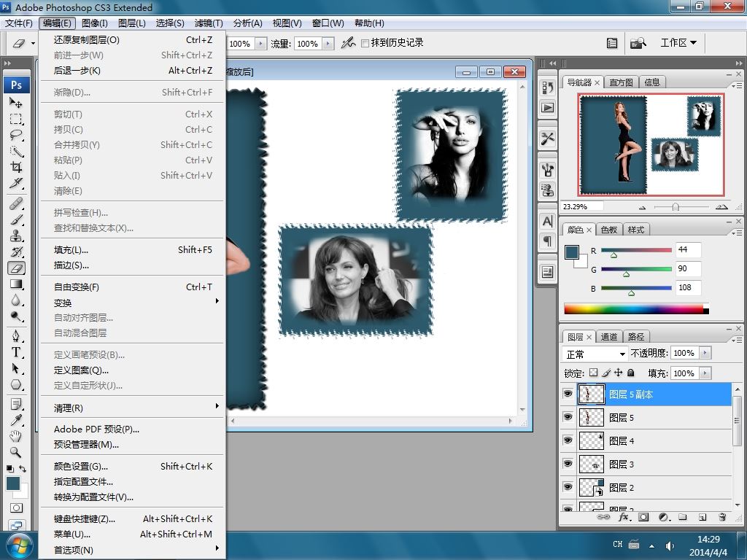
Task: Select the Horizontal Type tool
Action: (x=16, y=353)
